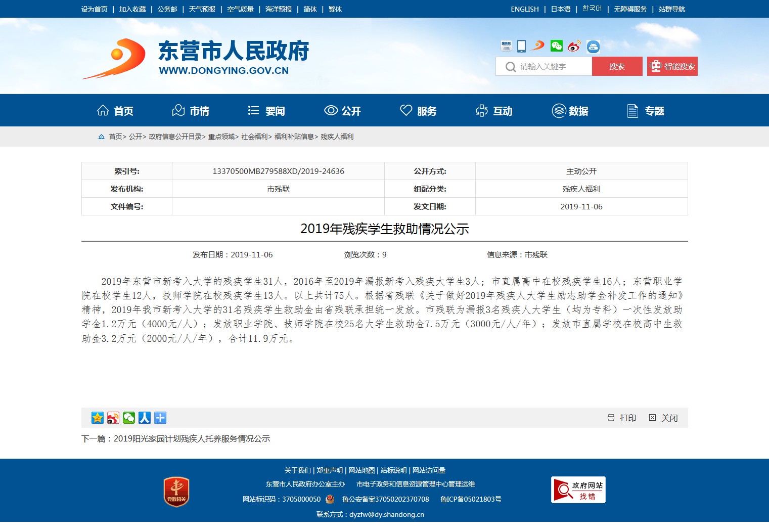This screenshot has height=532, width=769.
Task: Share article to QZone star icon
Action: [x=97, y=418]
